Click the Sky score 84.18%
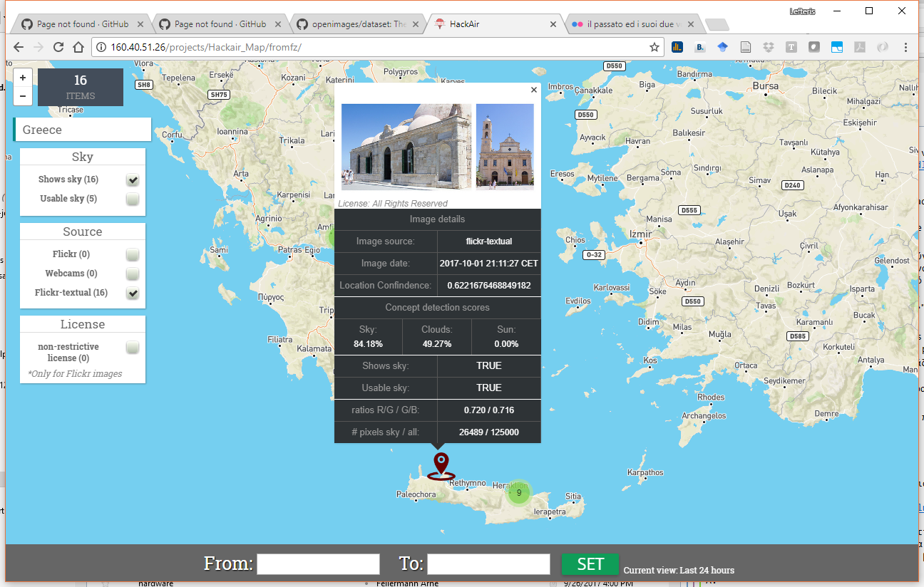 pyautogui.click(x=368, y=344)
